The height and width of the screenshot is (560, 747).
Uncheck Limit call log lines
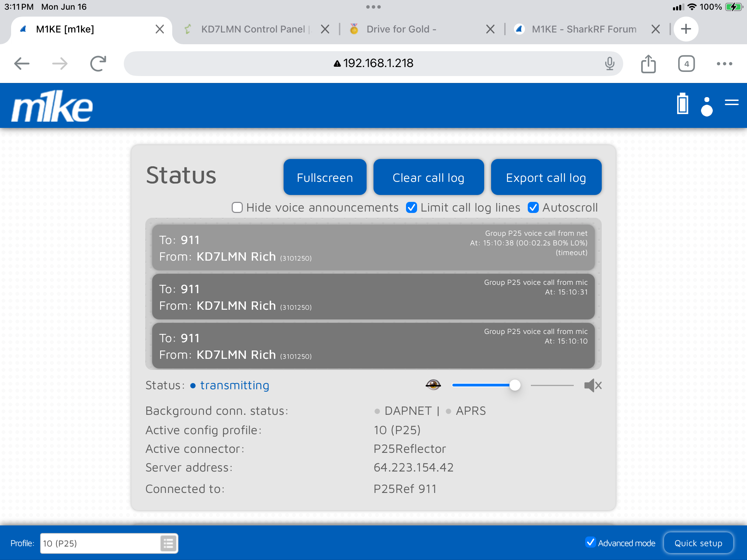point(411,207)
